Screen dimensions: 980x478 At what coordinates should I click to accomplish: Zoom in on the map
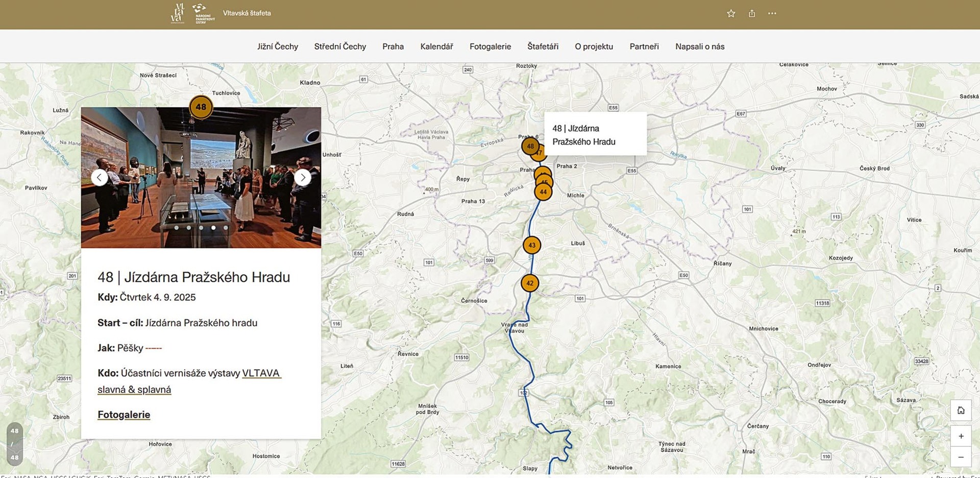961,436
